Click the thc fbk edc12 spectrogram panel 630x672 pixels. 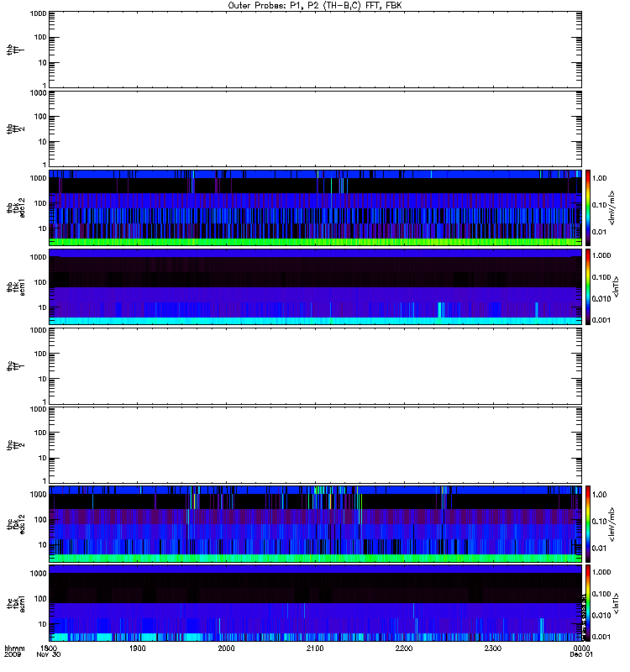click(315, 524)
